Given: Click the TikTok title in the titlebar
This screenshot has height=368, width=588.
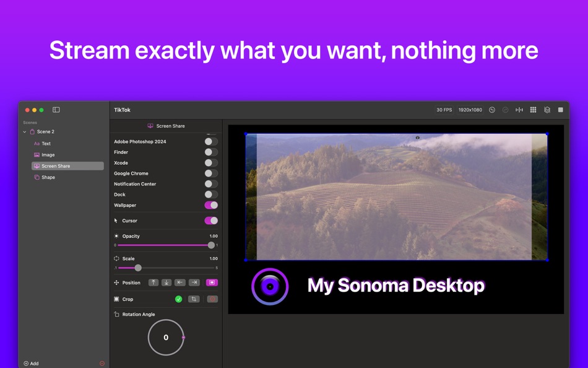Looking at the screenshot, I should [x=121, y=110].
